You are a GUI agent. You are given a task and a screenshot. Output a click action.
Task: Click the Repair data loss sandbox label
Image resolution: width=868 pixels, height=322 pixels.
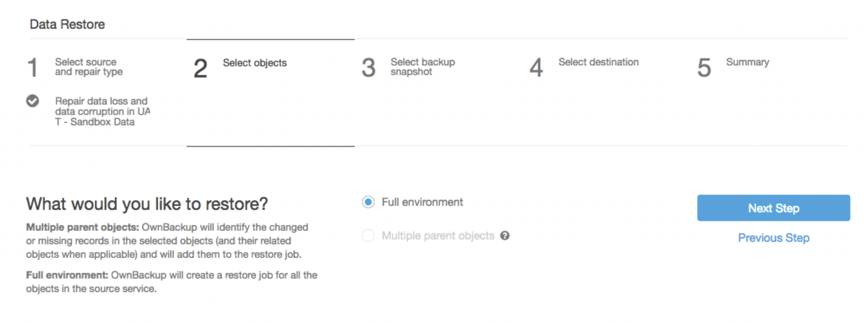click(x=101, y=111)
